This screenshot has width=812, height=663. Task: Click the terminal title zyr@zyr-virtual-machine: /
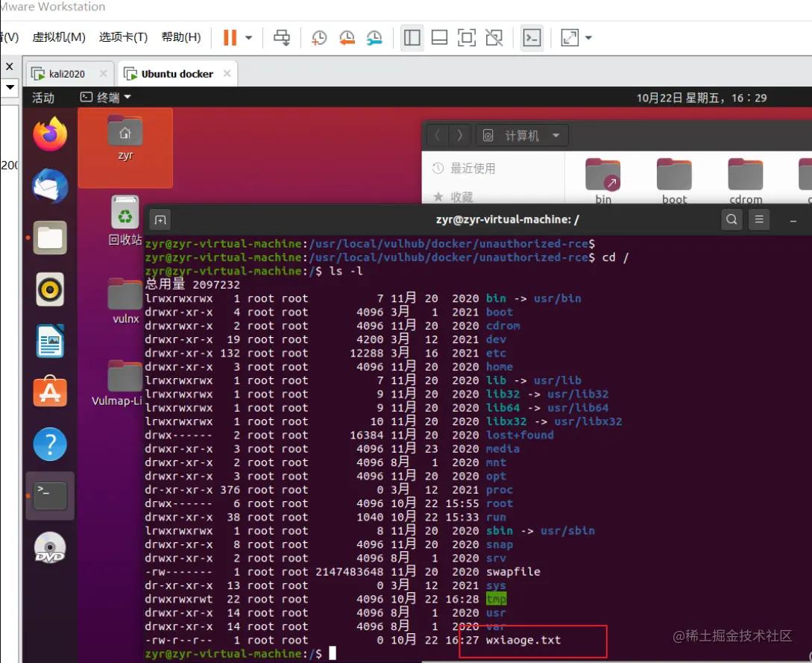[x=507, y=219]
